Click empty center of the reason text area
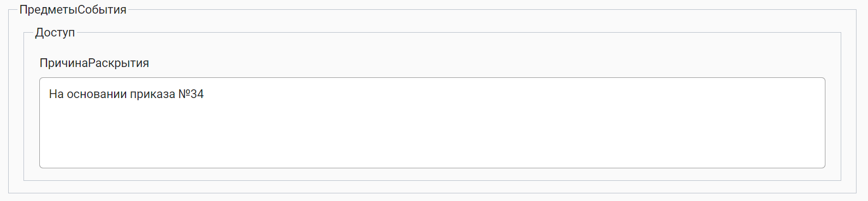This screenshot has width=868, height=201. [432, 128]
